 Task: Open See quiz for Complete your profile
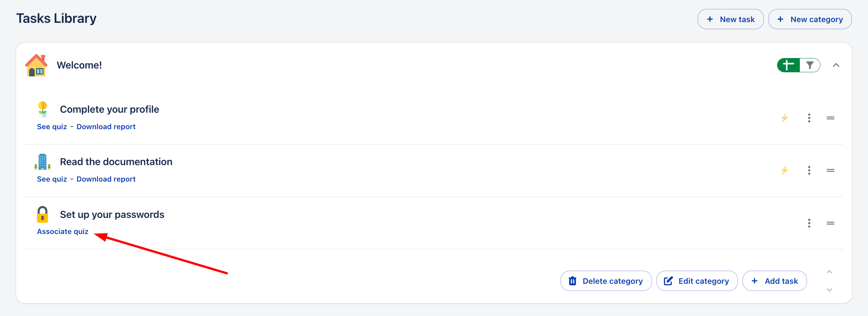point(52,127)
